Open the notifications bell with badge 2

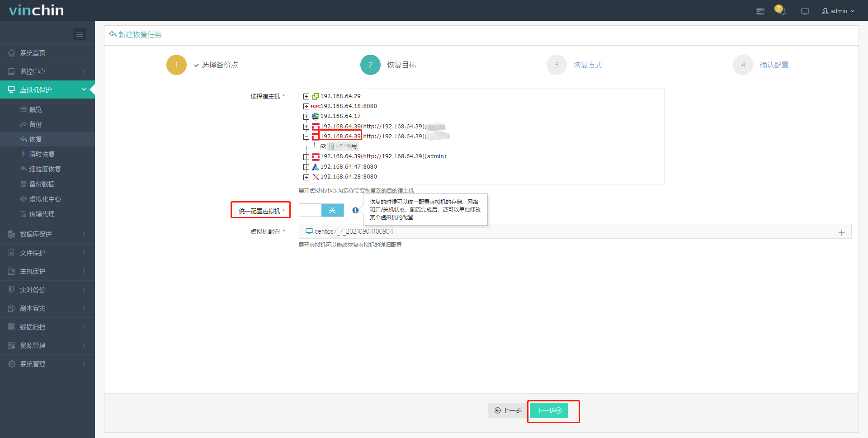(781, 10)
